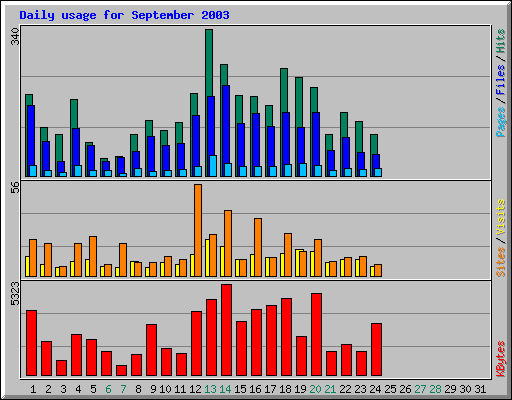Image resolution: width=512 pixels, height=400 pixels.
Task: Click the blue 'Files' legend label
Action: pos(501,80)
